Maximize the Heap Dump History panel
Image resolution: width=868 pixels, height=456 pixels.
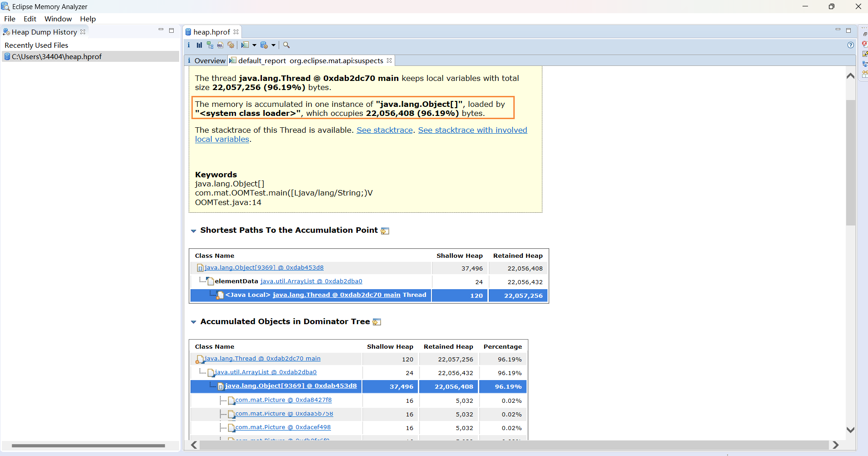pyautogui.click(x=171, y=30)
